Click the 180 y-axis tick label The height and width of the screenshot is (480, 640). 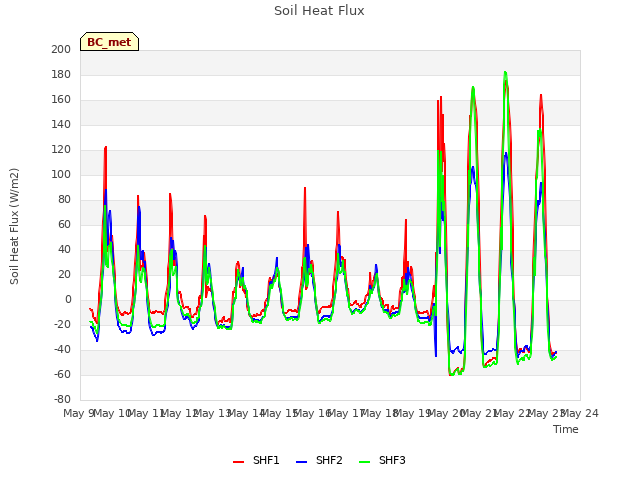61,74
